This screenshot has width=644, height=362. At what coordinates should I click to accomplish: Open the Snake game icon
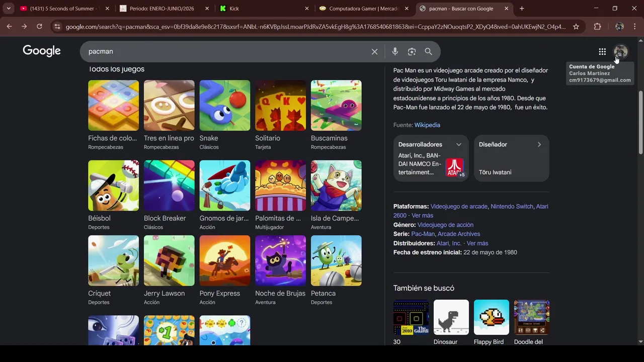pos(225,106)
